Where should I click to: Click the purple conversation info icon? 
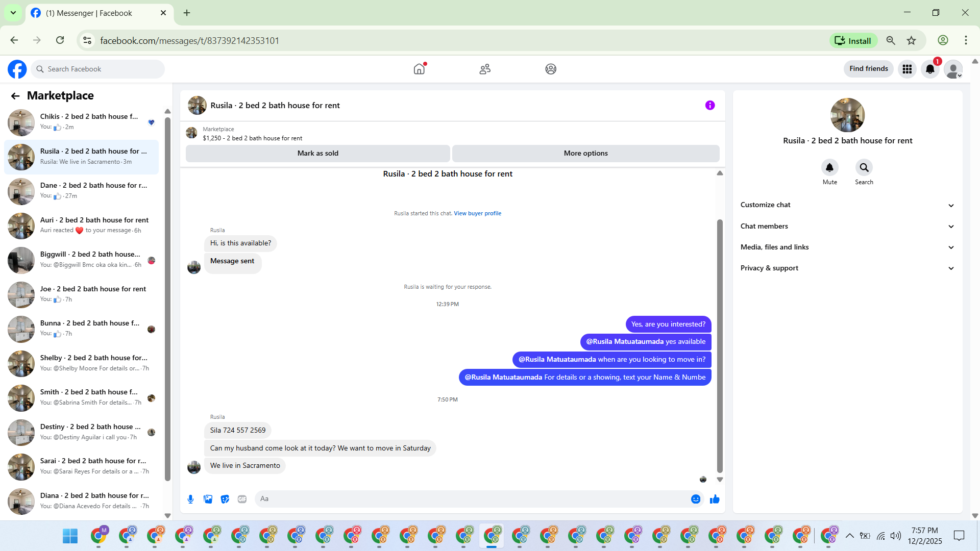pyautogui.click(x=710, y=105)
